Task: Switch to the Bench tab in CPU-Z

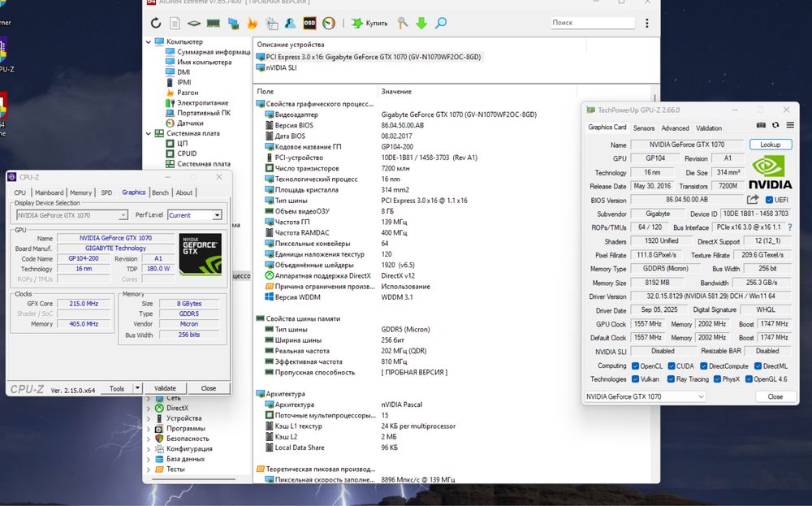Action: coord(160,192)
